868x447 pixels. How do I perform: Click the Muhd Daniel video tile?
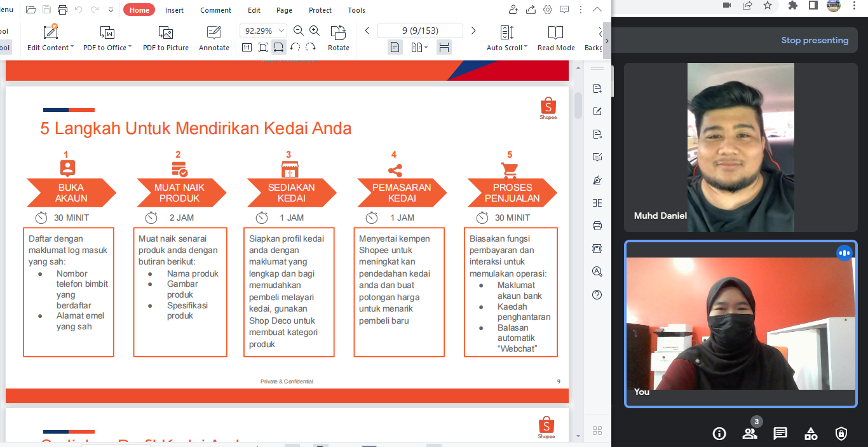tap(741, 148)
